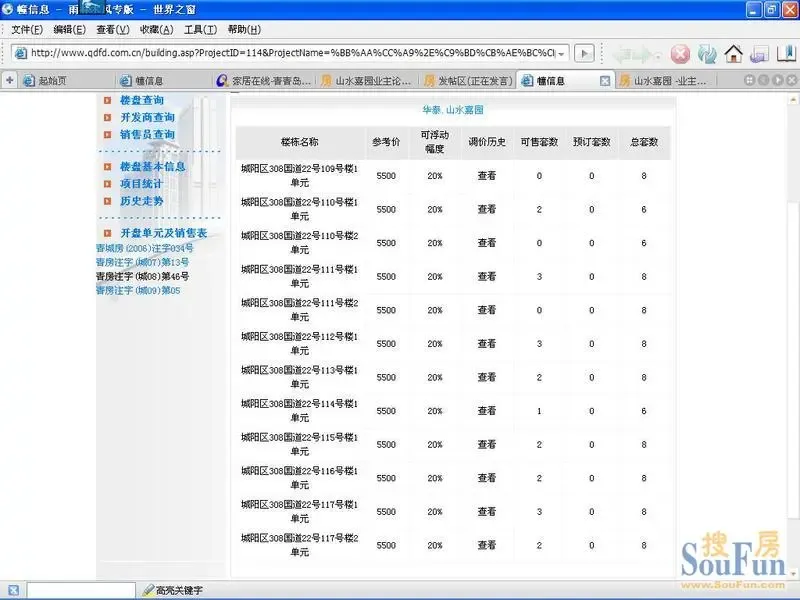Click the X icon in the status bar

pos(13,590)
